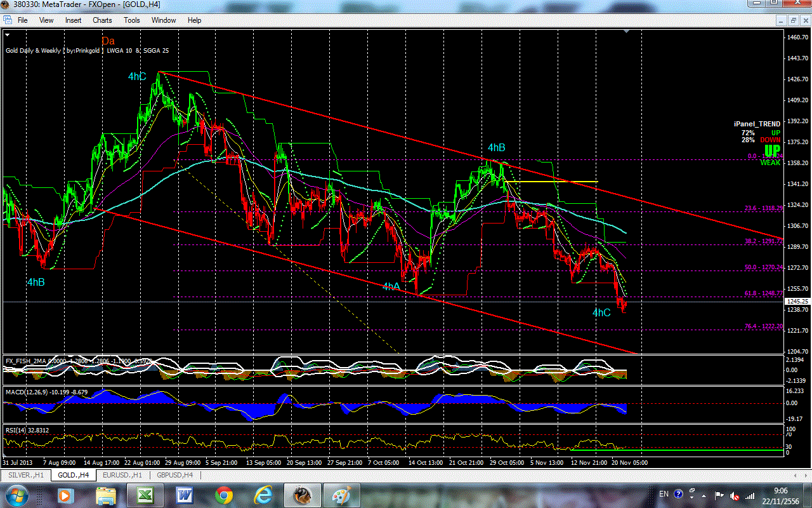Click the 61.8 - 1248.77 Fibonacci level label

[763, 293]
